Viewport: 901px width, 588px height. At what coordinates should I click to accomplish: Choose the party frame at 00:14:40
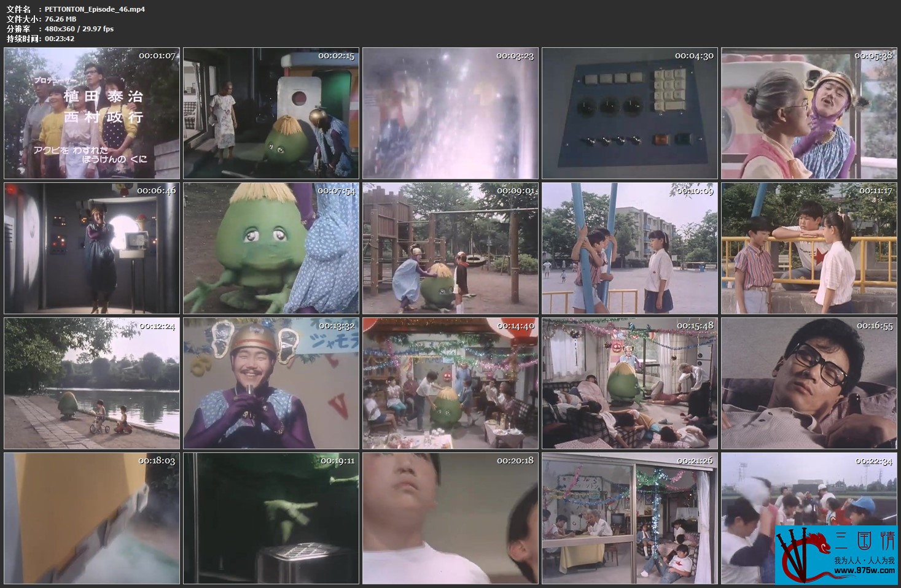(x=450, y=384)
